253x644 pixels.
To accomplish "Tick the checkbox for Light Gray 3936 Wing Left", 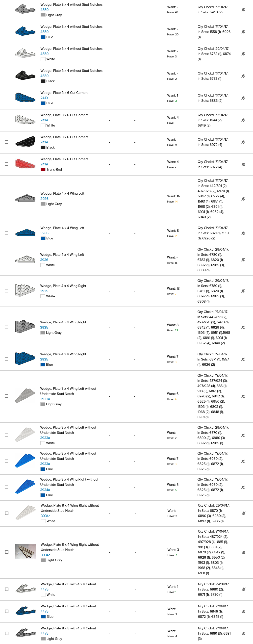I will [6, 199].
